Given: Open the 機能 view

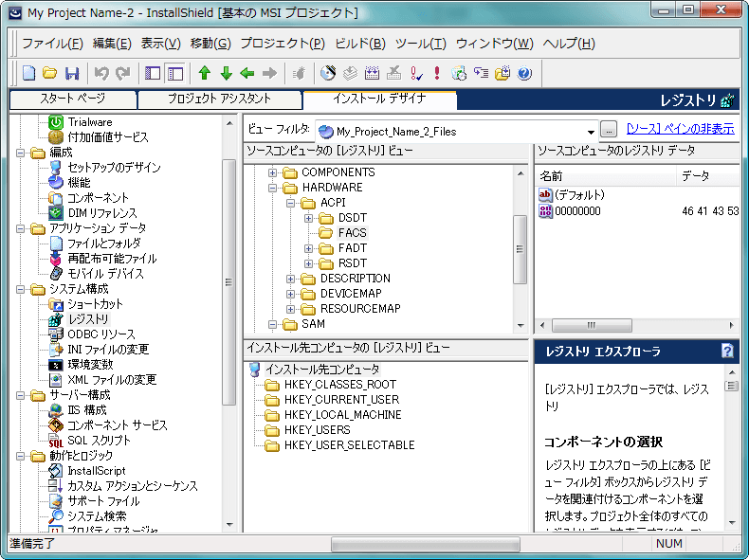Looking at the screenshot, I should click(x=79, y=183).
